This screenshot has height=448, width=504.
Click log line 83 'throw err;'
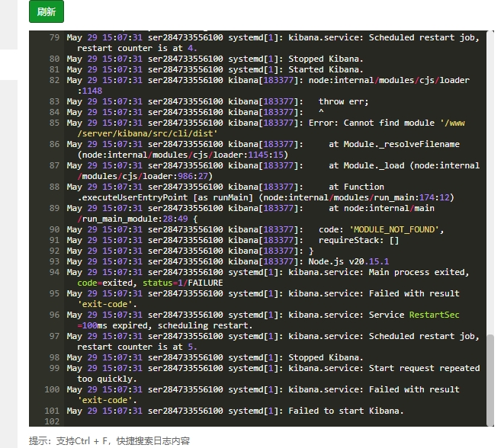[x=343, y=101]
